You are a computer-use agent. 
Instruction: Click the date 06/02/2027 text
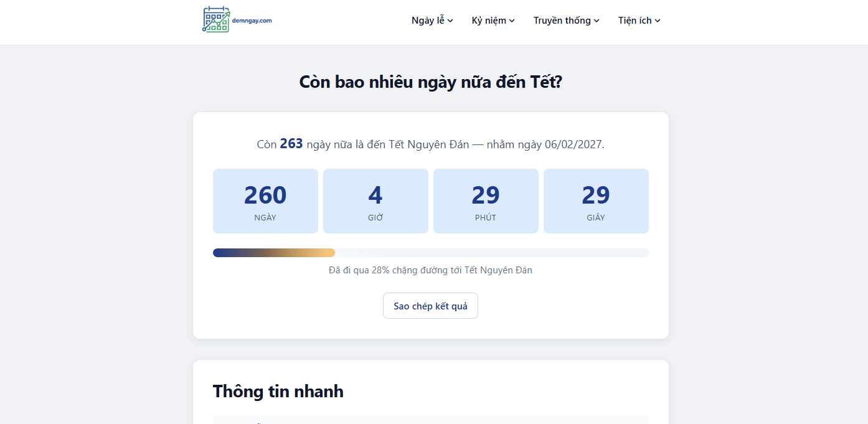[x=573, y=144]
